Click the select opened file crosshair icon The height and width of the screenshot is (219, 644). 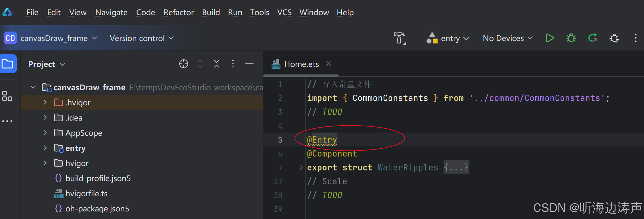184,64
